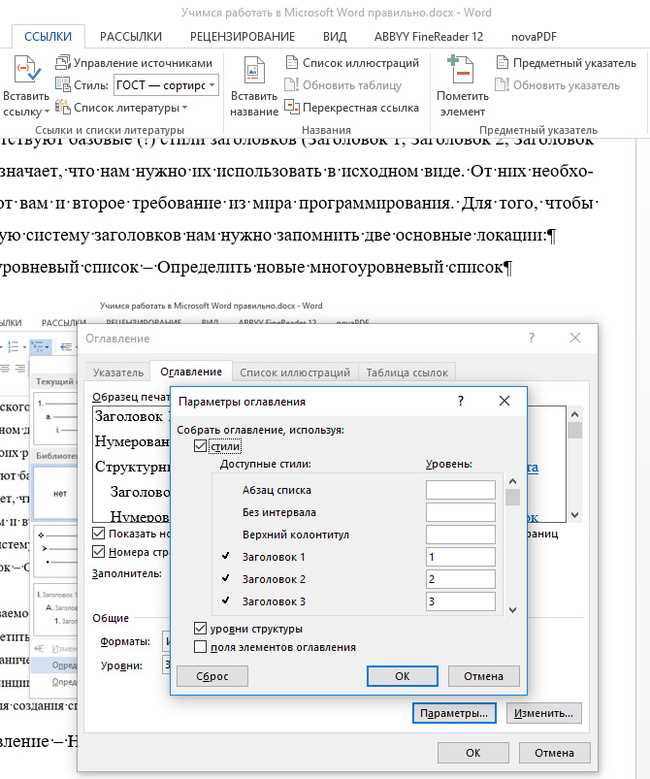The image size is (650, 779).
Task: Enable поля элементов оглавления checkbox
Action: point(201,647)
